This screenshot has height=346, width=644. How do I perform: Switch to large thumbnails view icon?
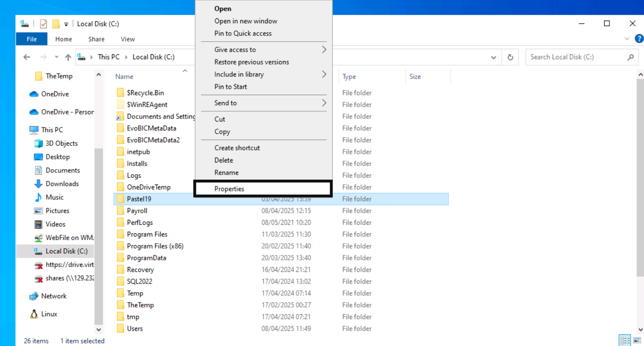[637, 340]
